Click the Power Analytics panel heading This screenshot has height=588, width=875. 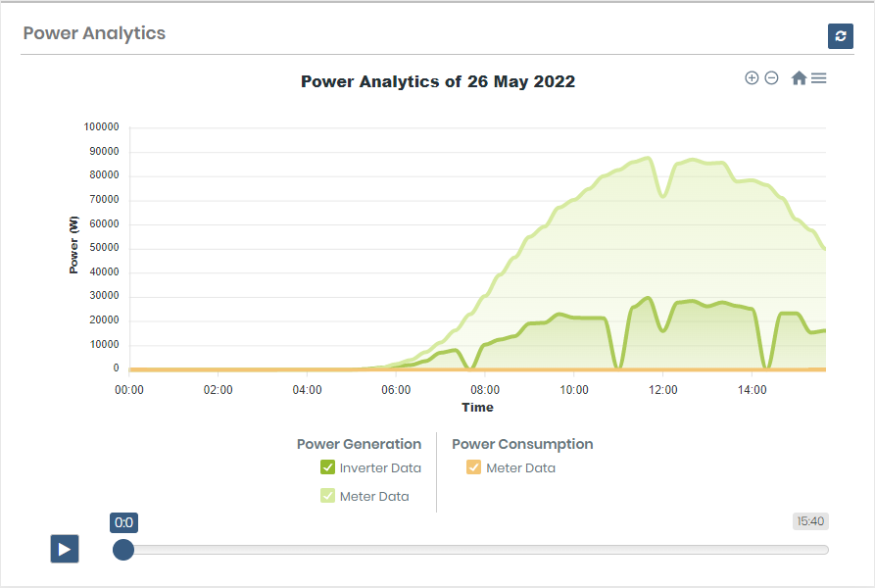(94, 33)
